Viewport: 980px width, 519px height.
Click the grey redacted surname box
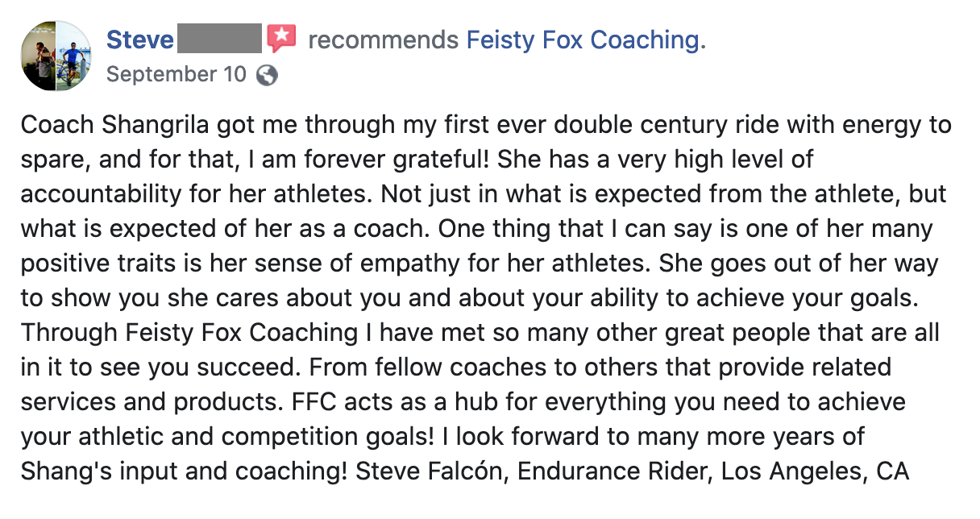[x=219, y=39]
